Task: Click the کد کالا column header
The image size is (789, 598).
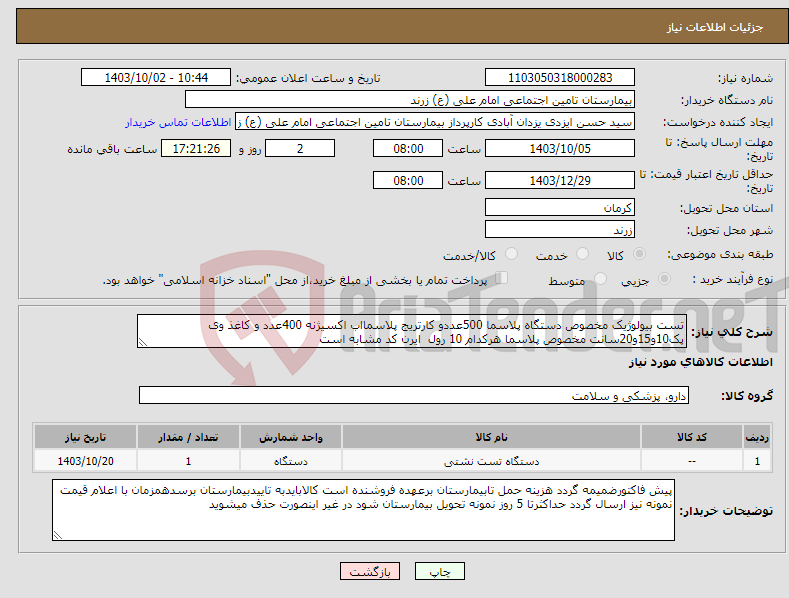Action: pos(692,437)
